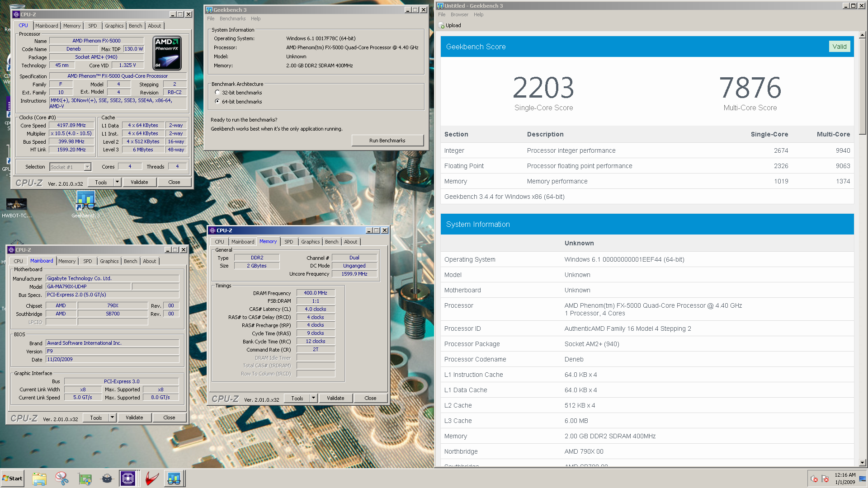Switch to CPU-Z via its purple taskbar icon
Screen dimensions: 868x488
128,479
